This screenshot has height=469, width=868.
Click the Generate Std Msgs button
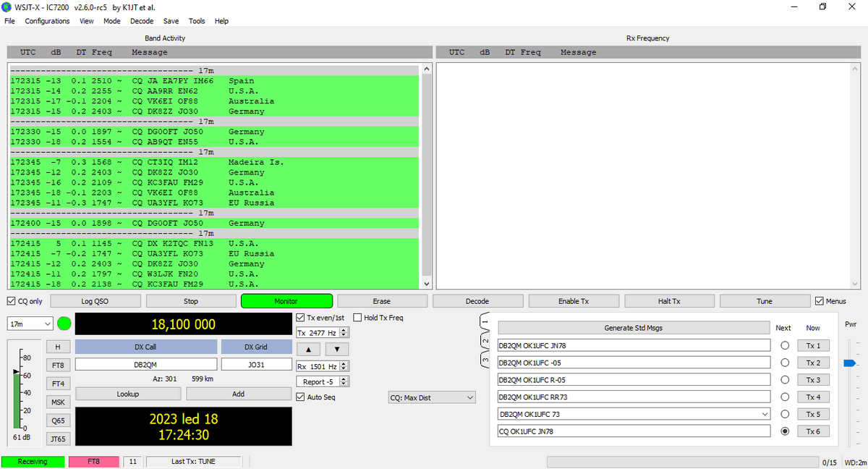(x=633, y=328)
